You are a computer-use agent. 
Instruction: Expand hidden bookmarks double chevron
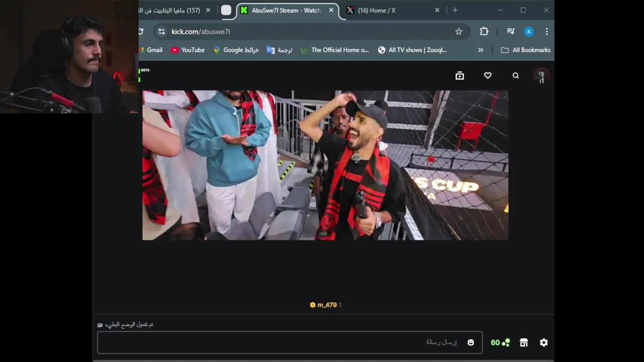coord(480,50)
